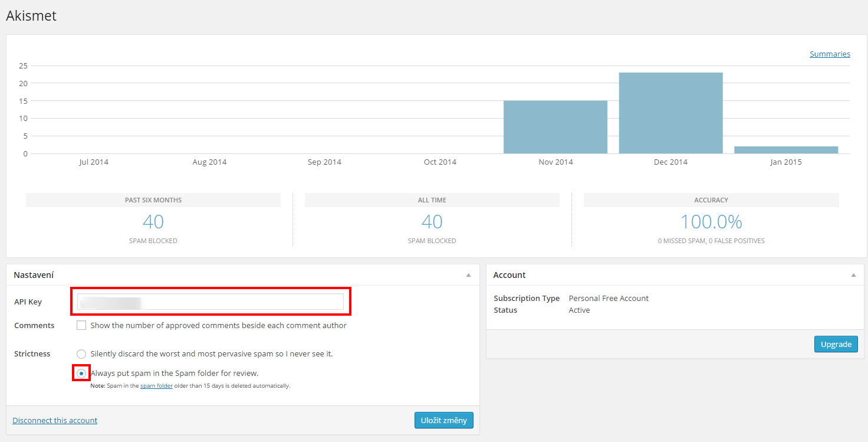Screen dimensions: 868x442
Task: Click the Jan 2015 chart bar
Action: 786,150
